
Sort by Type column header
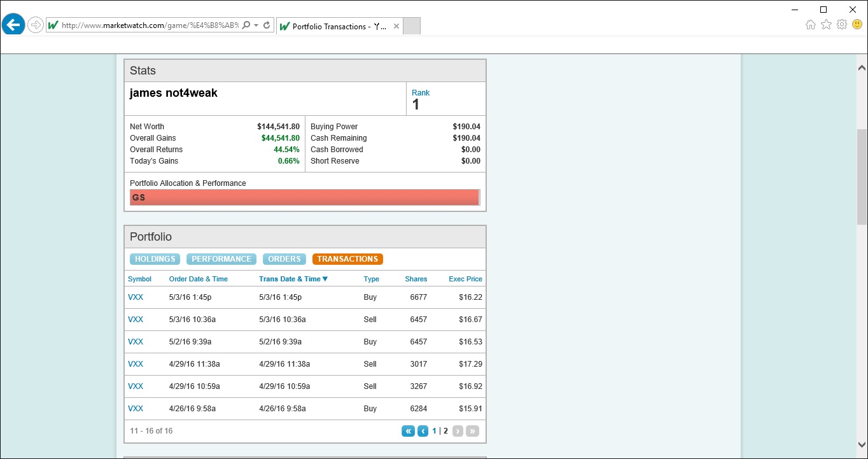372,279
